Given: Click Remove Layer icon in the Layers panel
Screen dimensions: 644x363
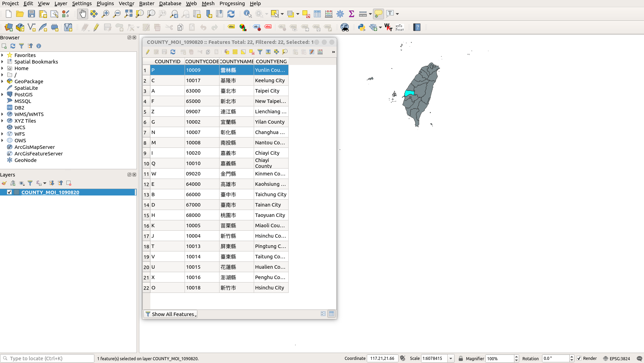Looking at the screenshot, I should pyautogui.click(x=69, y=183).
